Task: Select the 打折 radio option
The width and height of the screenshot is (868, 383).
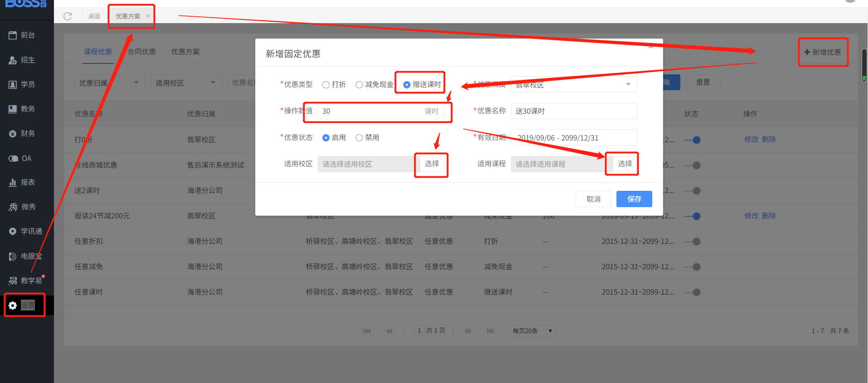Action: coord(326,85)
